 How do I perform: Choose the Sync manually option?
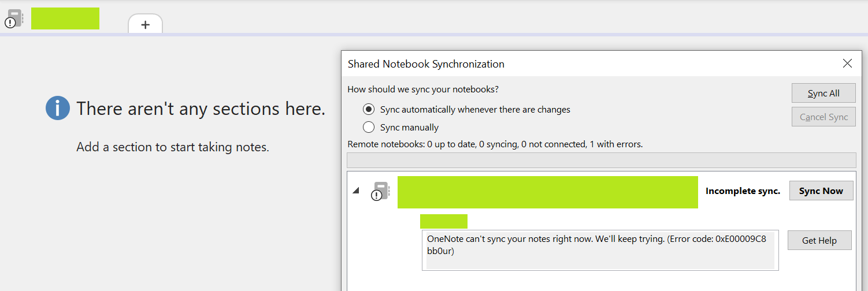coord(400,127)
